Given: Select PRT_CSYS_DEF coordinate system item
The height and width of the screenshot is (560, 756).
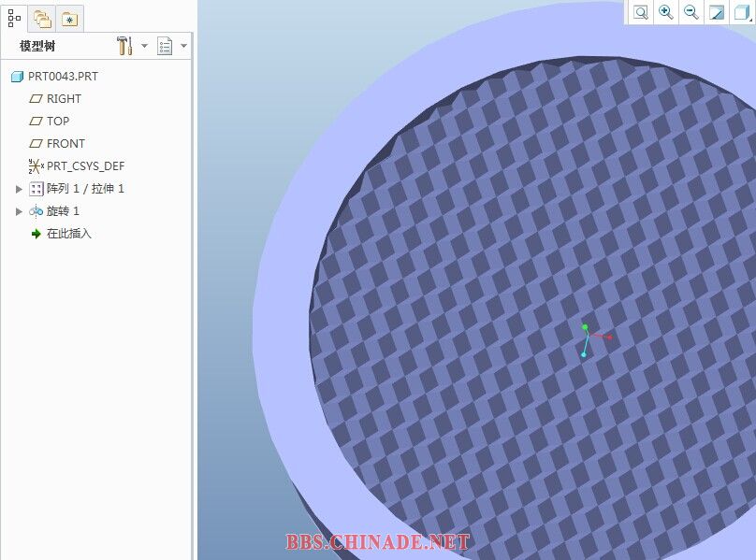Looking at the screenshot, I should click(x=85, y=166).
